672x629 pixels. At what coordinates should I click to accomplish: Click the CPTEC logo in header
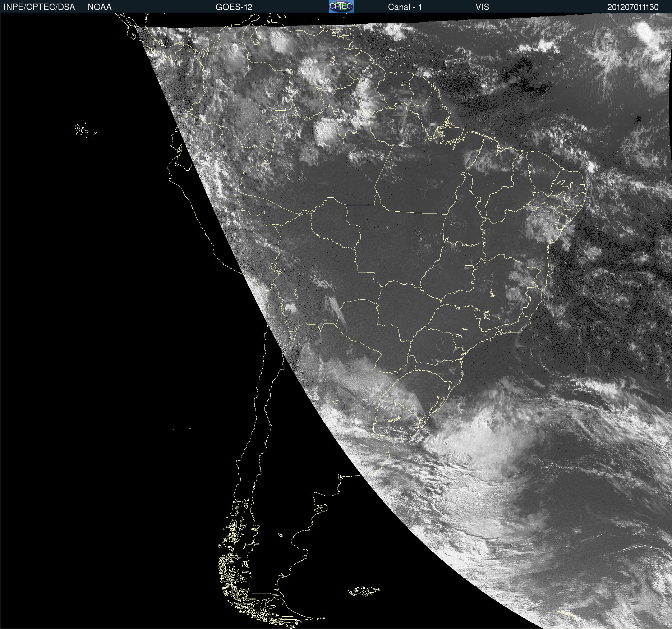click(x=341, y=6)
